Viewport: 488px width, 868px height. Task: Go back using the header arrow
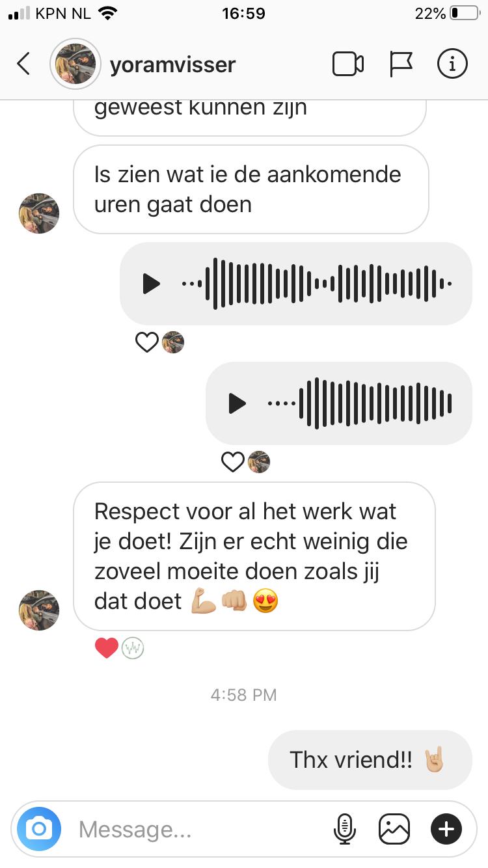[23, 64]
